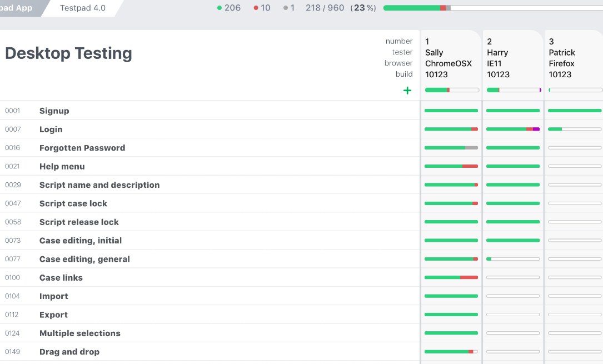Open the Multiple selections script
This screenshot has width=603, height=364.
pyautogui.click(x=79, y=333)
